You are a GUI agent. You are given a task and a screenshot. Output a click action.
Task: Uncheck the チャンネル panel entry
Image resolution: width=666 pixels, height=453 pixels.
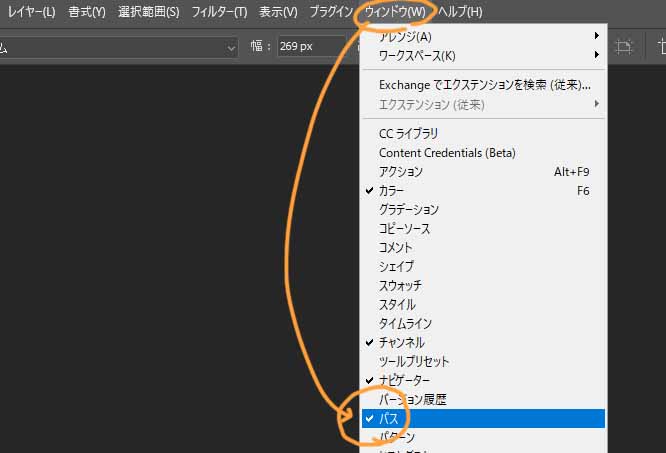401,342
